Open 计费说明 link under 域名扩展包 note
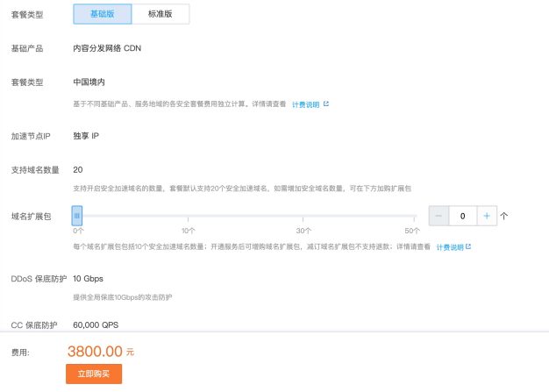549x392 pixels. click(453, 247)
